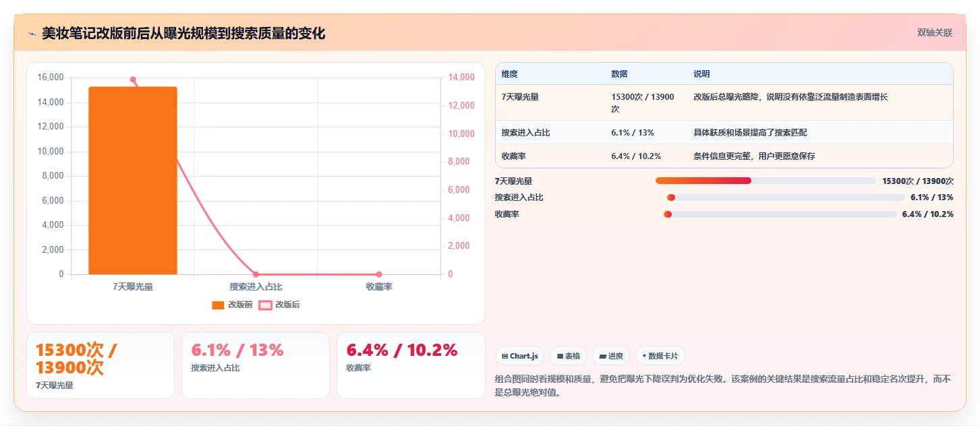Click the 6.4% / 10.2% progress value
Screen dimensions: 980x426
[x=927, y=214]
